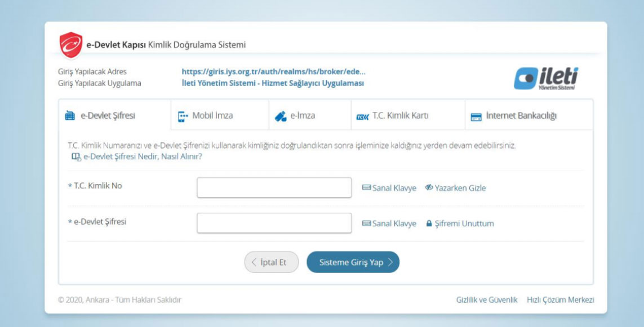The width and height of the screenshot is (644, 327).
Task: Switch to the T.C. Kimlik Kartı tab
Action: (408, 115)
